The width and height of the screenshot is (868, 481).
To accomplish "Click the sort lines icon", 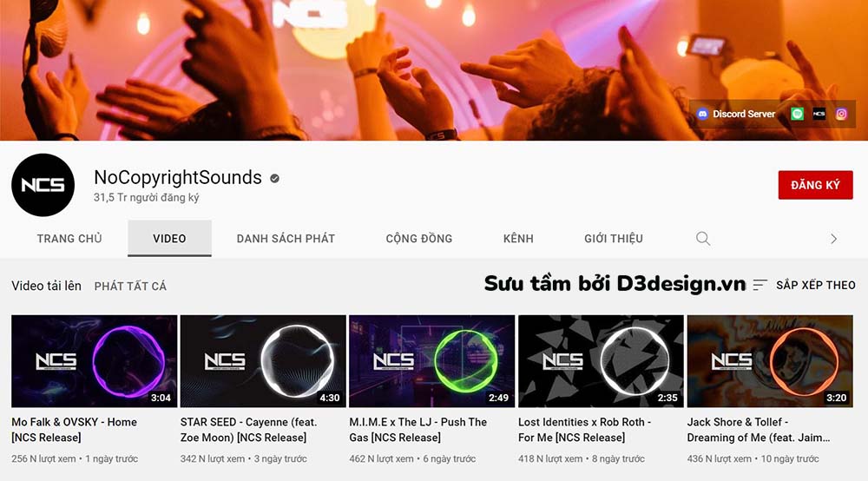I will pos(760,285).
